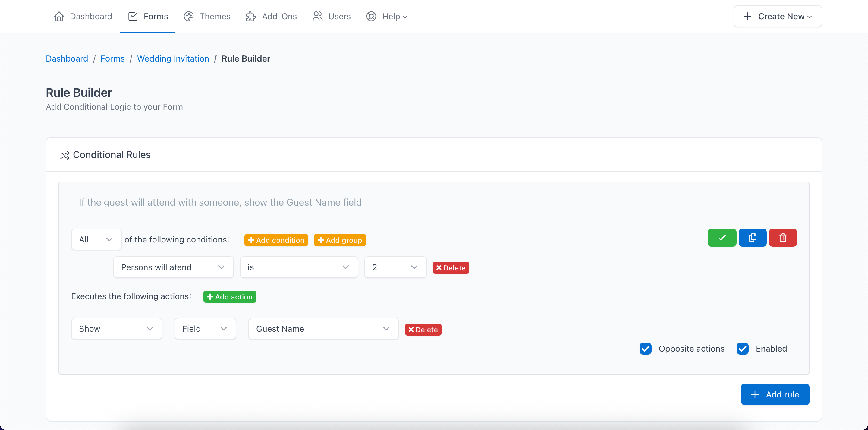Open the Guest Name action field dropdown
This screenshot has height=430, width=868.
[x=323, y=328]
